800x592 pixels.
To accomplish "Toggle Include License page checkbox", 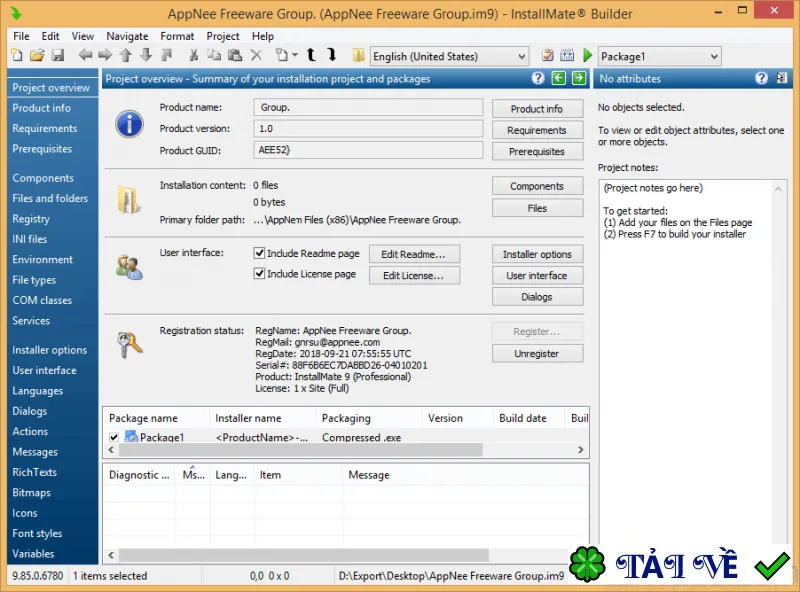I will (x=259, y=274).
